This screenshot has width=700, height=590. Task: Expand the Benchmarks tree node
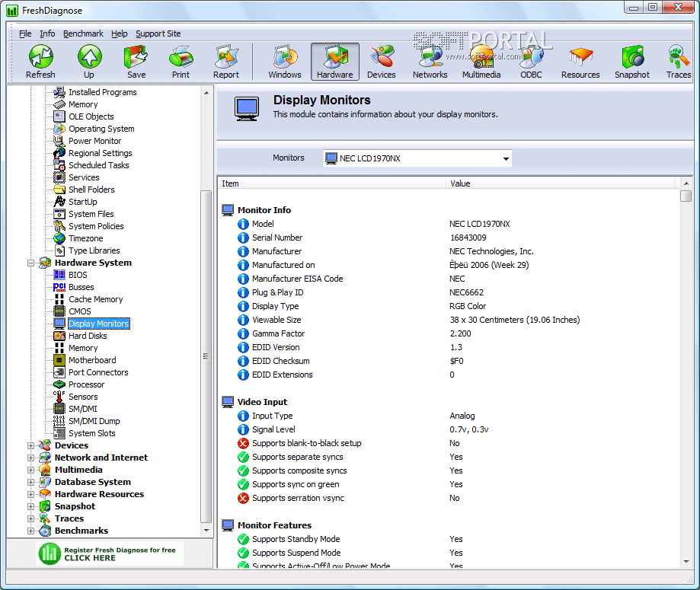click(x=30, y=531)
